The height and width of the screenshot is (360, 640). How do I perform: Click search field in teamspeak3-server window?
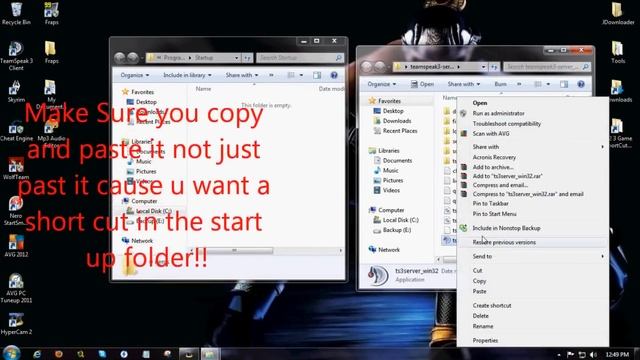click(x=547, y=67)
